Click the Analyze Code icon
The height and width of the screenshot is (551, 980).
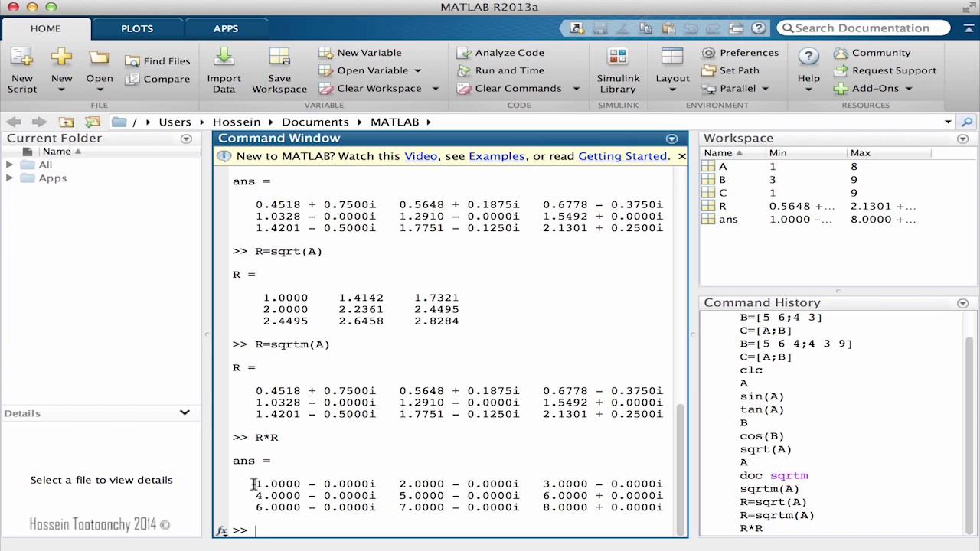click(x=464, y=53)
